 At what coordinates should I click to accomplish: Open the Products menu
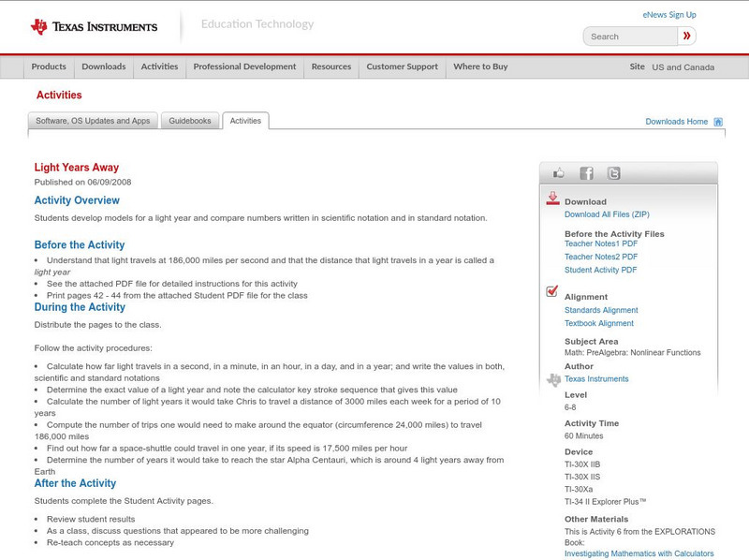pyautogui.click(x=49, y=67)
